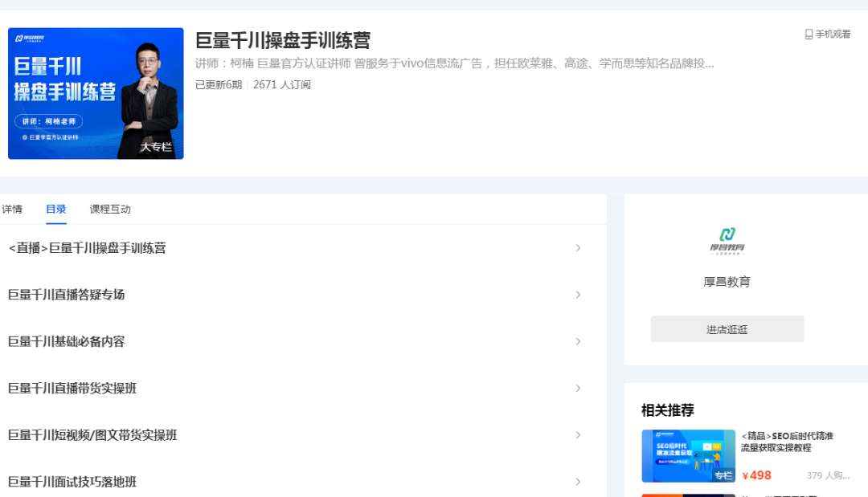Screen dimensions: 868x497
Task: Open the SEO后时代 recommended course thumbnail
Action: click(688, 456)
